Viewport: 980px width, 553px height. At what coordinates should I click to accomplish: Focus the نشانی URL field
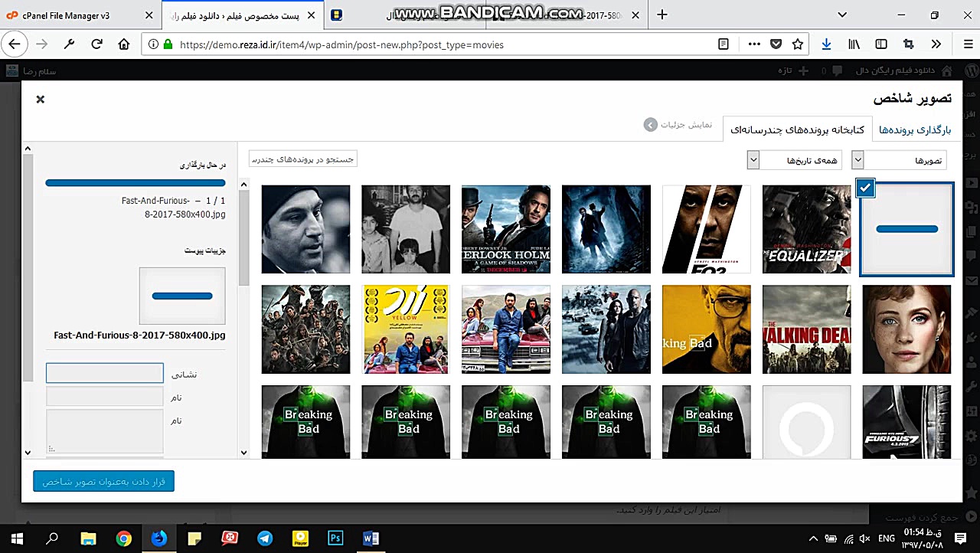point(105,373)
